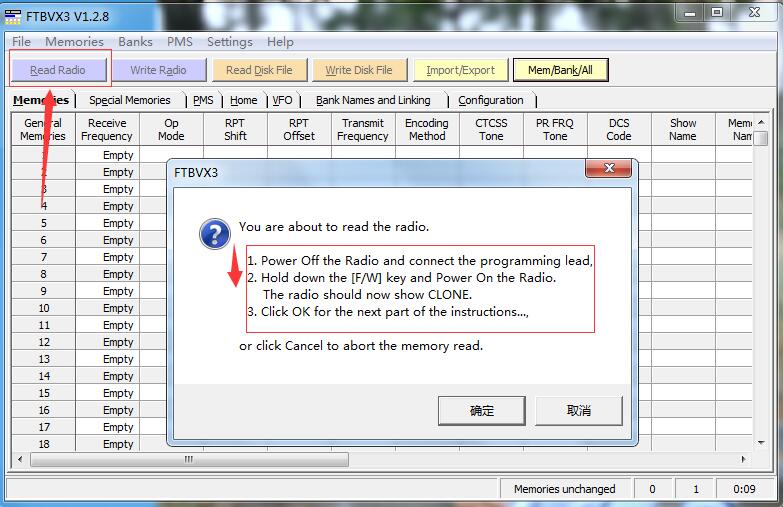Open the Help menu

click(x=280, y=42)
